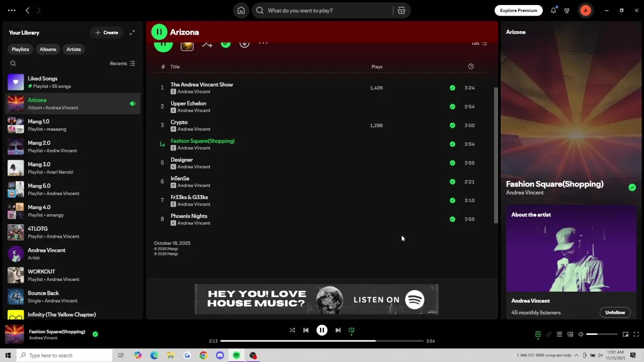Screen dimensions: 644x362
Task: Seek in the song progress bar
Action: (322, 341)
